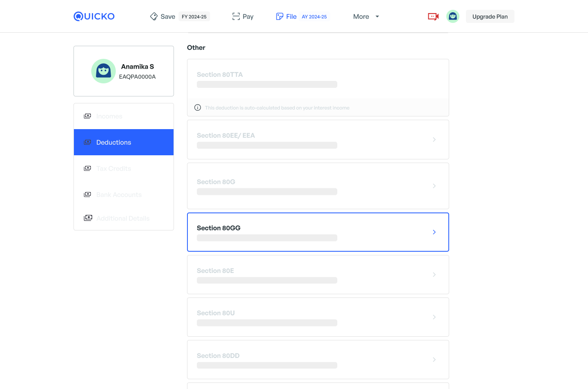Open the Section 80U card
The image size is (588, 389).
(x=318, y=317)
